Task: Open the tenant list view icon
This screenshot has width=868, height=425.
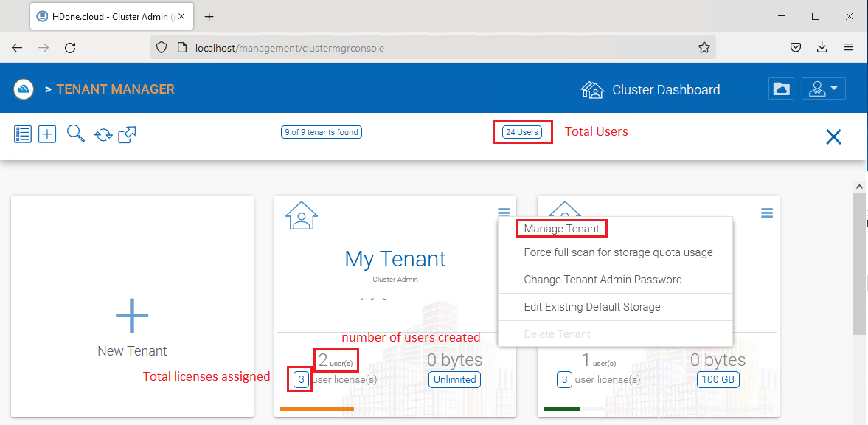Action: 22,134
